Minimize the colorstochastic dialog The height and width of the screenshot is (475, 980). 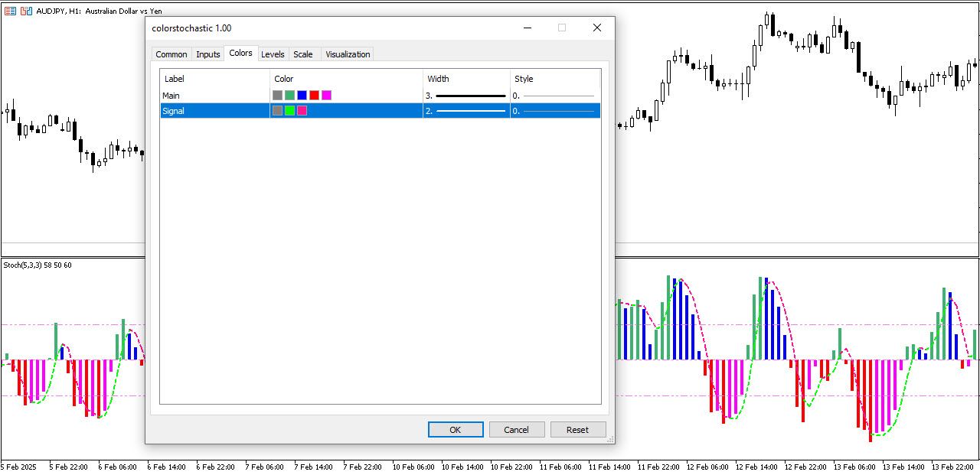[x=528, y=28]
